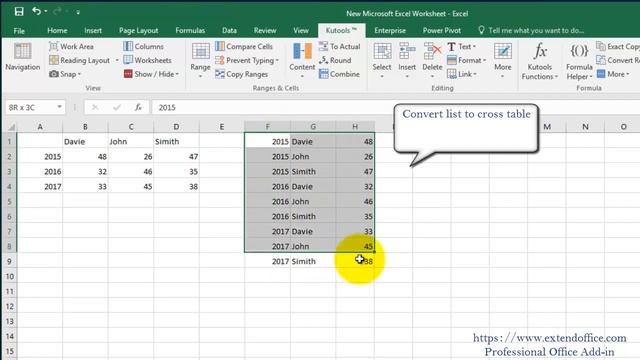Open the Kutools Functions menu
The height and width of the screenshot is (360, 640).
point(540,61)
